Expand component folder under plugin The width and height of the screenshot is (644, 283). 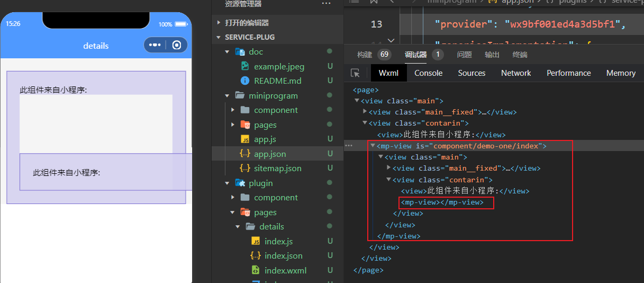point(232,197)
